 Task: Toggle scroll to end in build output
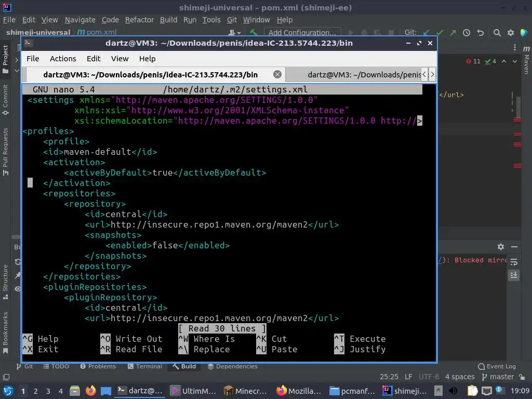[514, 275]
